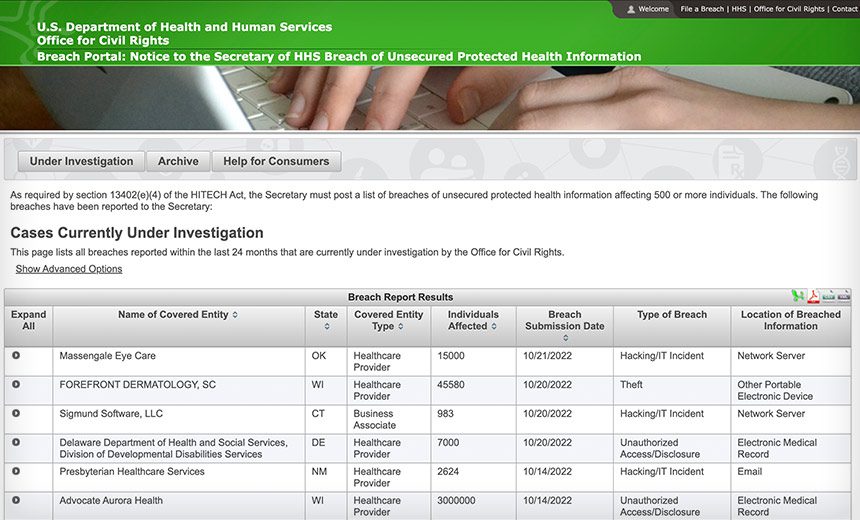Viewport: 860px width, 520px height.
Task: Switch to the Archive tab
Action: pyautogui.click(x=178, y=161)
